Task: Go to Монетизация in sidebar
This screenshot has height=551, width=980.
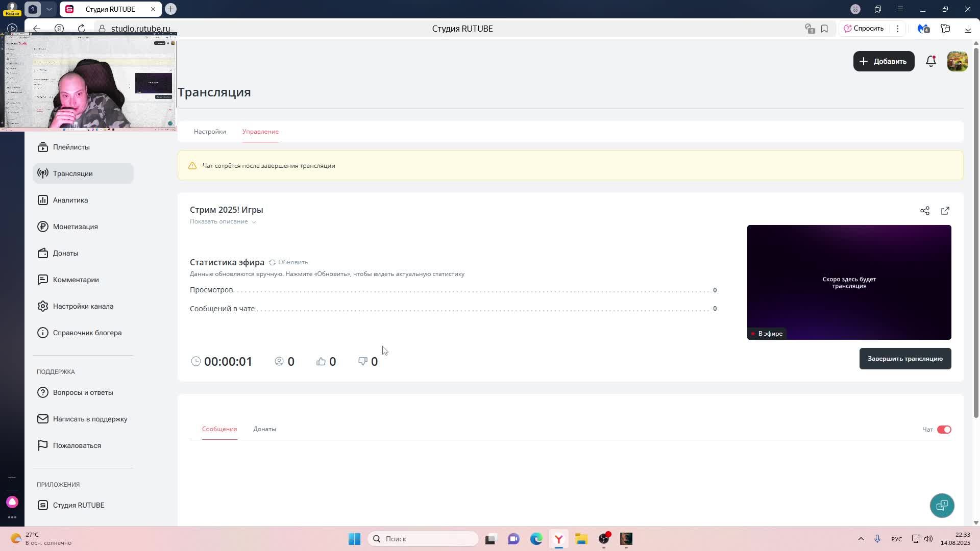Action: coord(75,227)
